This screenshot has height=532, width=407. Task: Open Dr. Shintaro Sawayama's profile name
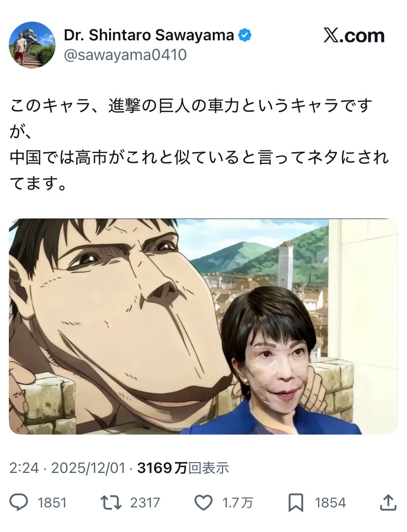tap(149, 35)
